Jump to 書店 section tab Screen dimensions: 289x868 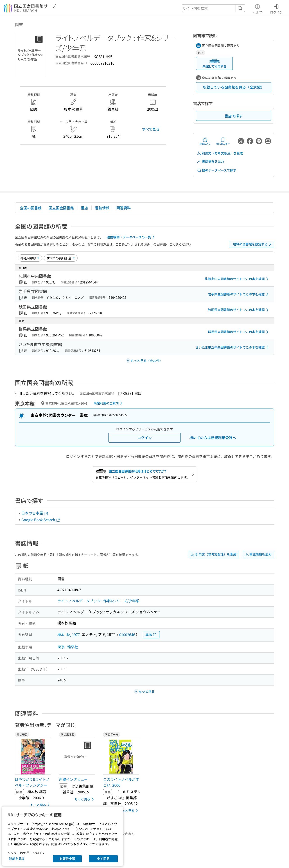point(84,208)
